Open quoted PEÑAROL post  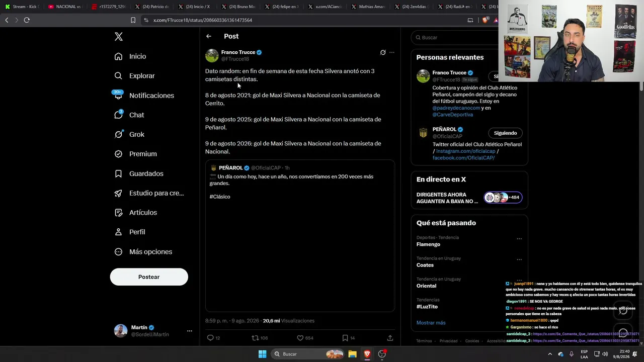300,235
